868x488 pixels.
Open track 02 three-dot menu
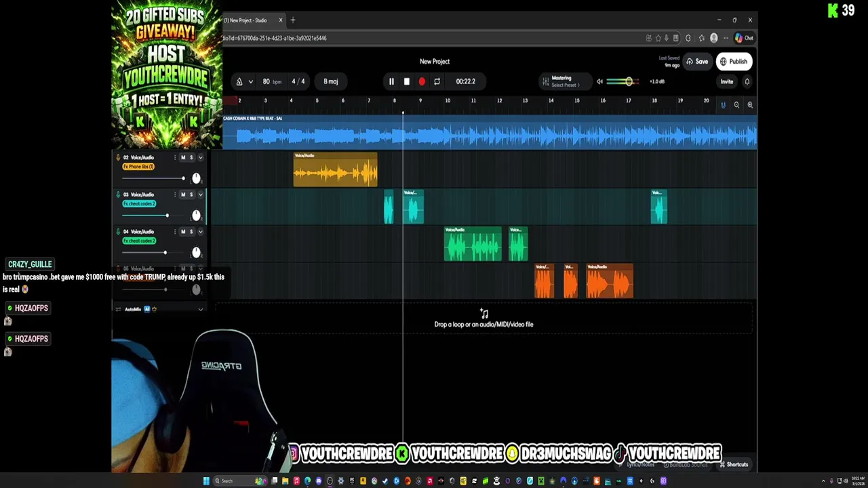[174, 157]
